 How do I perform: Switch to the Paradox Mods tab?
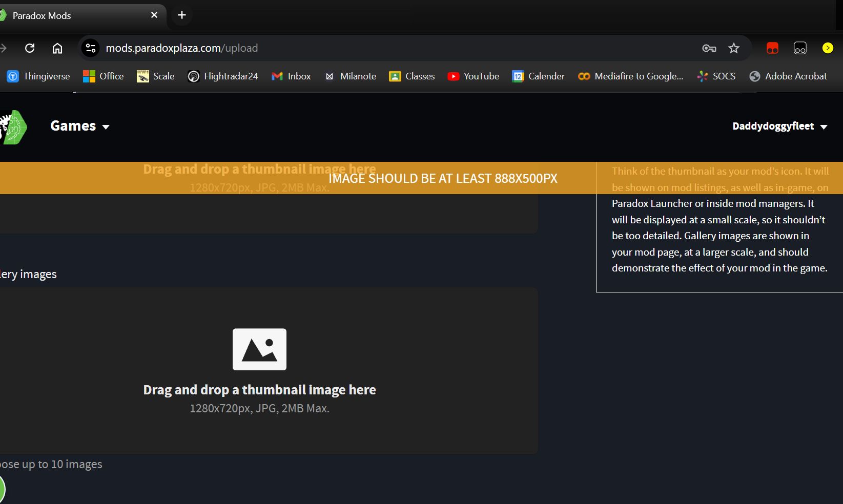[x=77, y=16]
